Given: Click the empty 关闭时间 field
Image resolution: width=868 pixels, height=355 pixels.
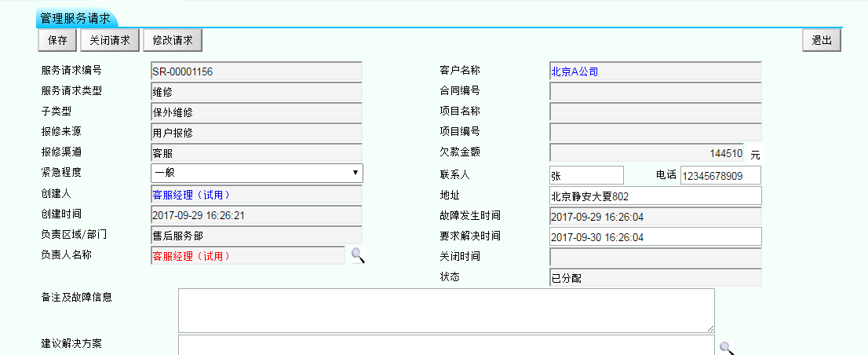Looking at the screenshot, I should click(x=655, y=258).
